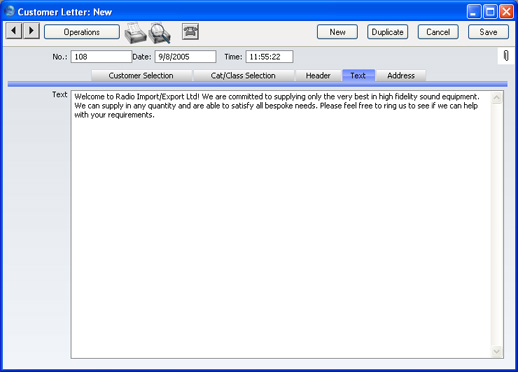
Task: Click the Time field 11:55:22
Action: pyautogui.click(x=269, y=57)
